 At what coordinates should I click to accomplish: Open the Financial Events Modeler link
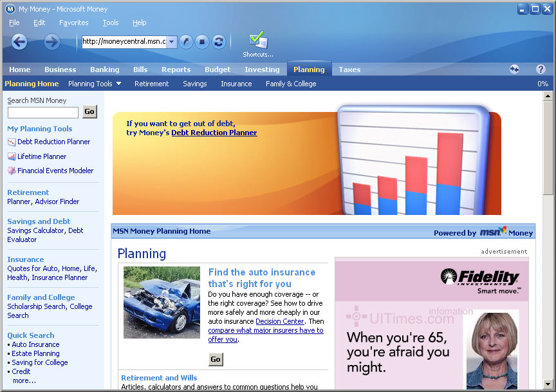click(55, 171)
